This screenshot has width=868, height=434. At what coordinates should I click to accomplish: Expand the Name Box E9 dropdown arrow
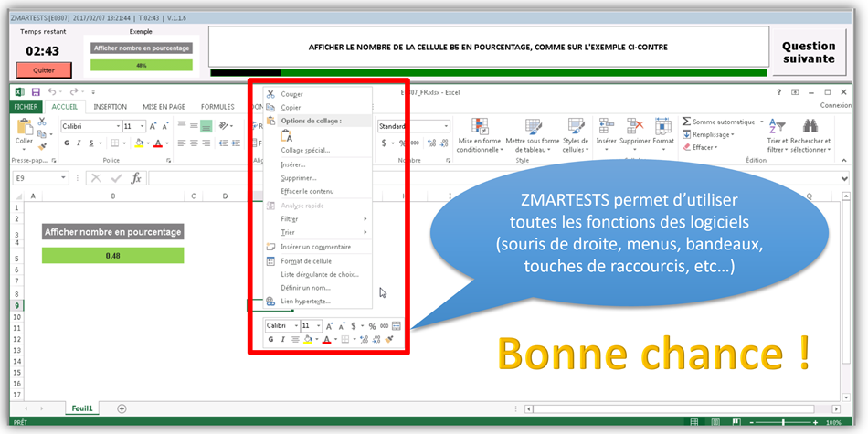tap(64, 178)
